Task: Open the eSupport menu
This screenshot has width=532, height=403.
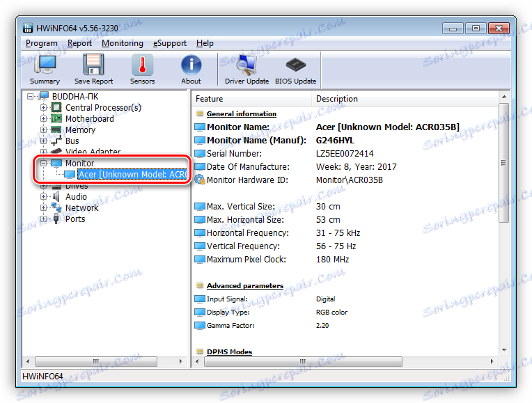Action: click(170, 43)
